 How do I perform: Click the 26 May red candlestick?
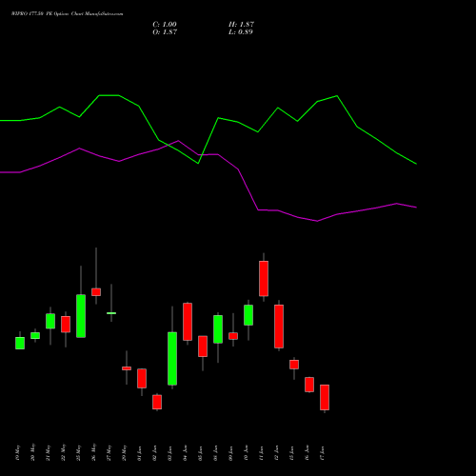point(96,292)
